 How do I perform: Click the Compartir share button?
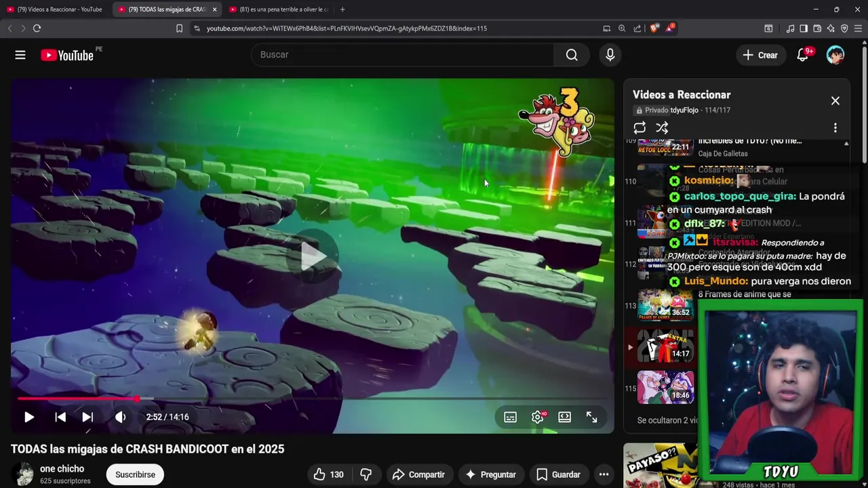tap(418, 474)
